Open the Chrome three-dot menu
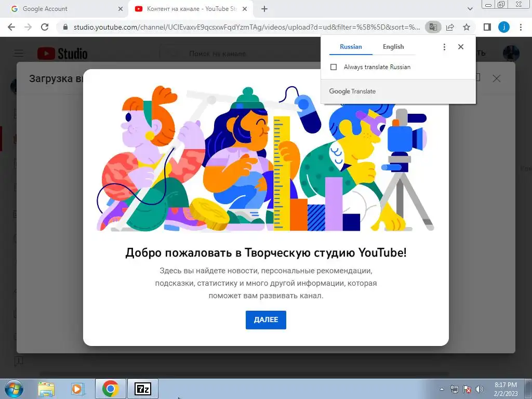 point(521,27)
